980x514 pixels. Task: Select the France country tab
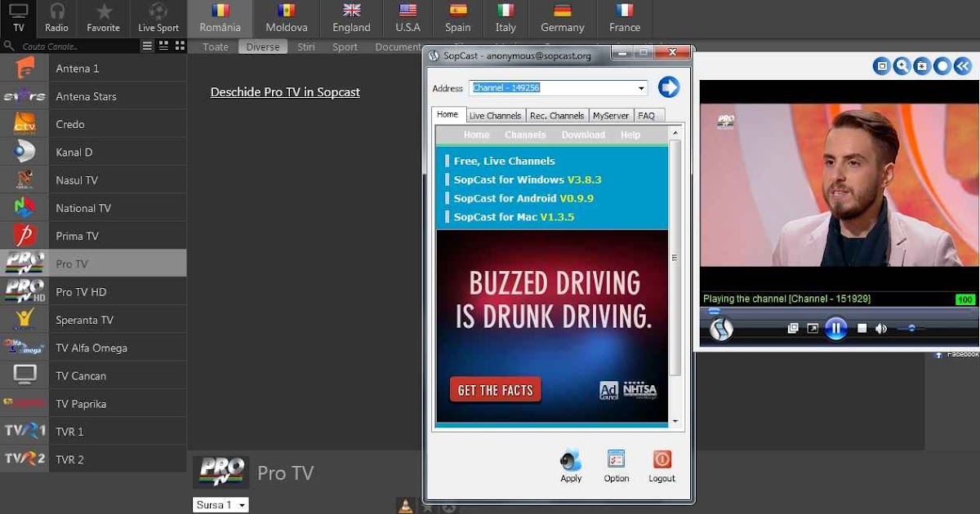624,18
